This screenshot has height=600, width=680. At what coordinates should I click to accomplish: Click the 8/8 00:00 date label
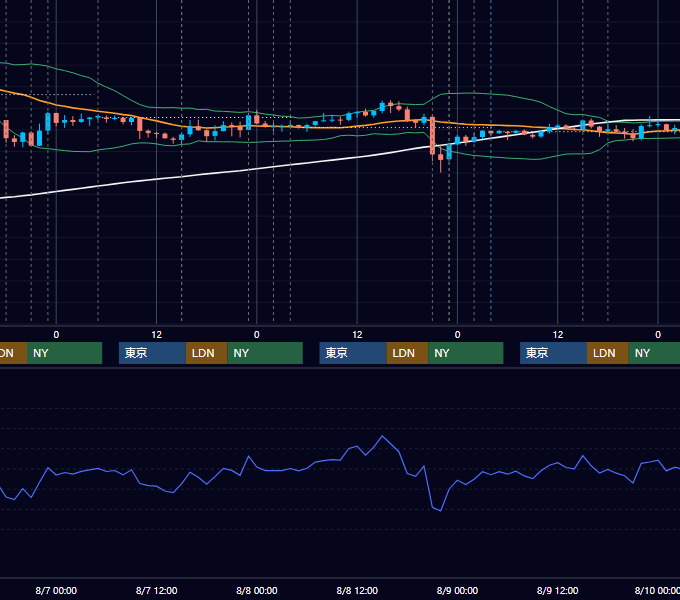click(257, 590)
